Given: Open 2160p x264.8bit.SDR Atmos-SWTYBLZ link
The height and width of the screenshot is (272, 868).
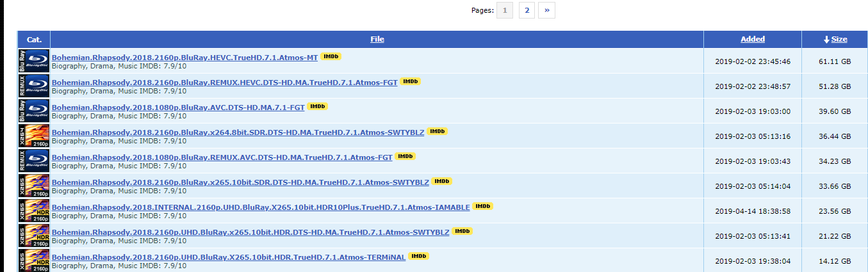Looking at the screenshot, I should click(x=238, y=132).
